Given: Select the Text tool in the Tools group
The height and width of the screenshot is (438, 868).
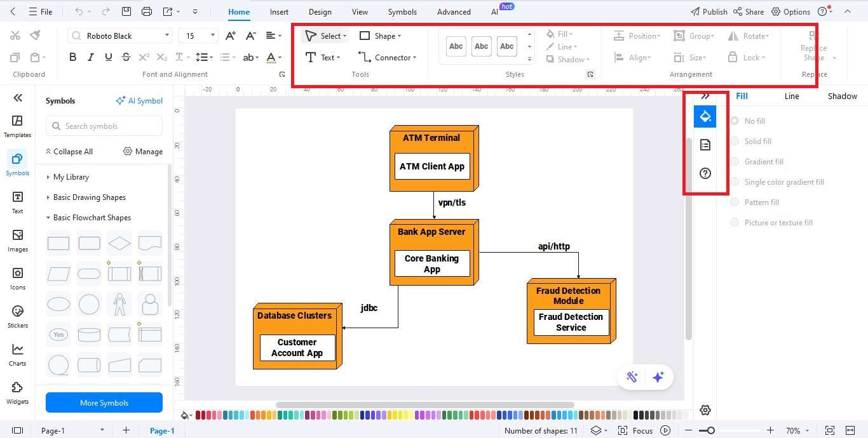Looking at the screenshot, I should coord(323,57).
